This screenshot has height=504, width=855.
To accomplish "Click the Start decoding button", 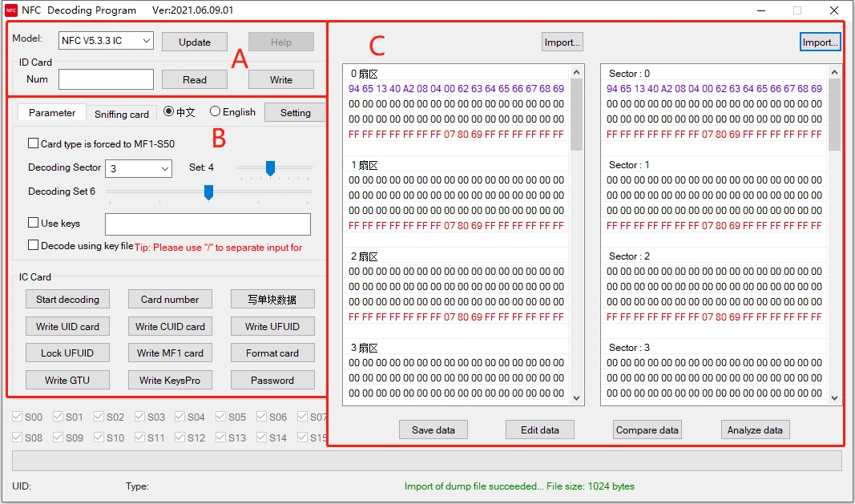I will click(67, 299).
